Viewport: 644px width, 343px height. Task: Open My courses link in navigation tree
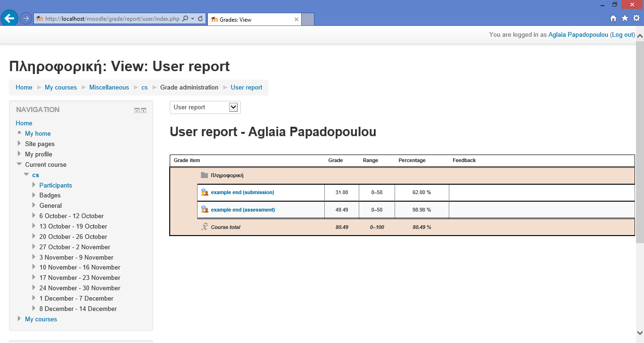tap(41, 319)
